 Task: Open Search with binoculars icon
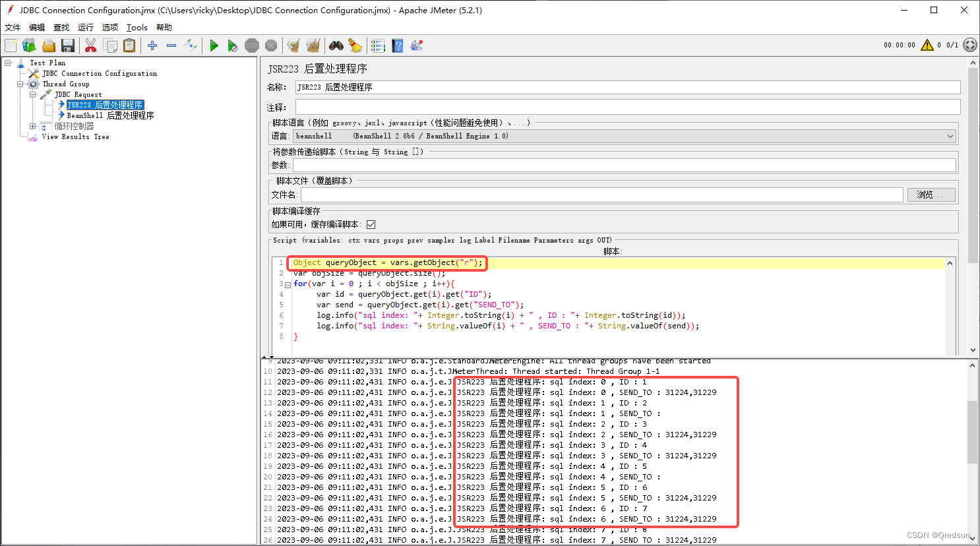point(336,45)
